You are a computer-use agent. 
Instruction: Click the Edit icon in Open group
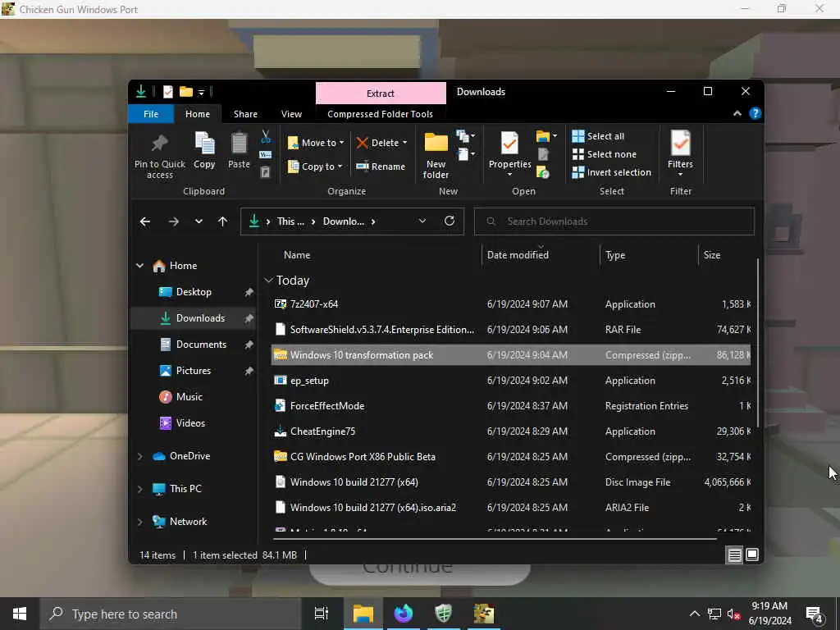(x=543, y=154)
